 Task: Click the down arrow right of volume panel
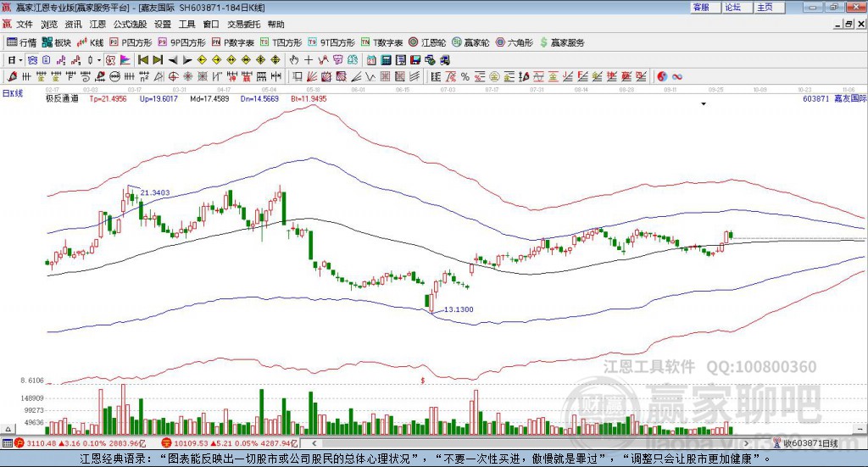860,429
